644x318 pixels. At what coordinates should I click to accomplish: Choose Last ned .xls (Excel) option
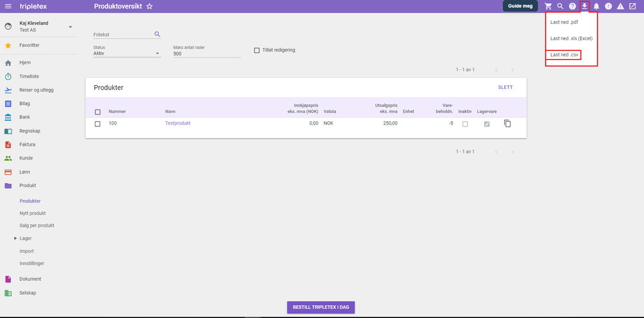[571, 38]
